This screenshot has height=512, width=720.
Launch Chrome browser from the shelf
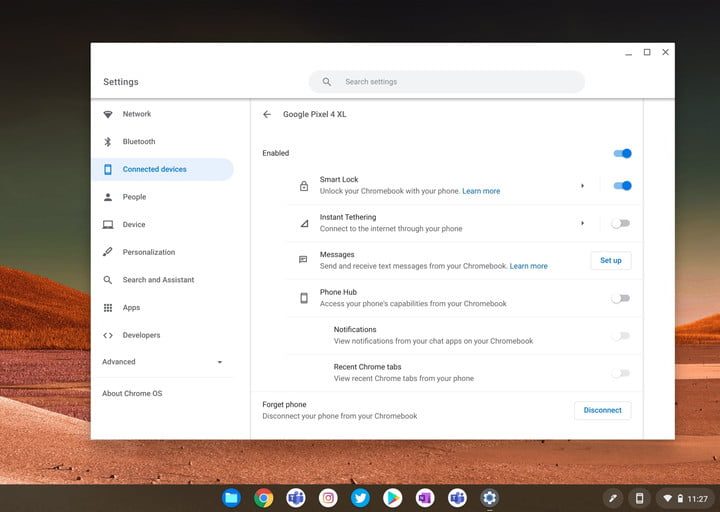coord(264,498)
